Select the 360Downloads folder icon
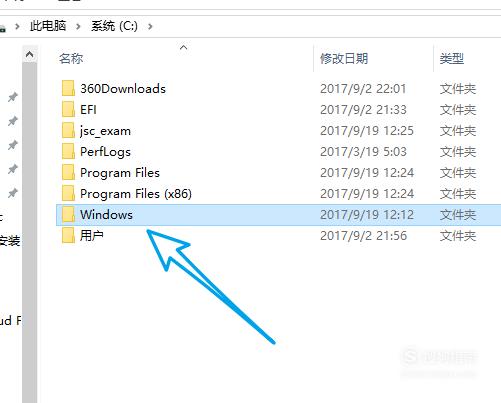This screenshot has width=501, height=403. [68, 89]
